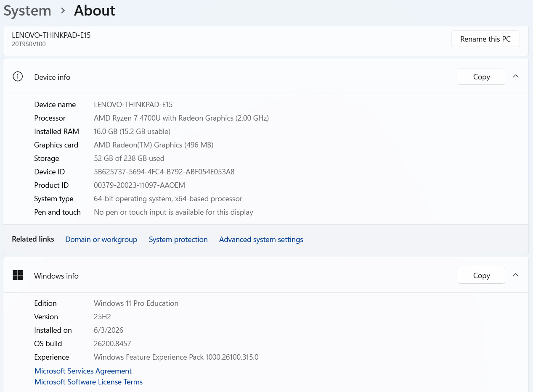Click the Related links label
Screen dimensions: 533x392
coord(33,239)
